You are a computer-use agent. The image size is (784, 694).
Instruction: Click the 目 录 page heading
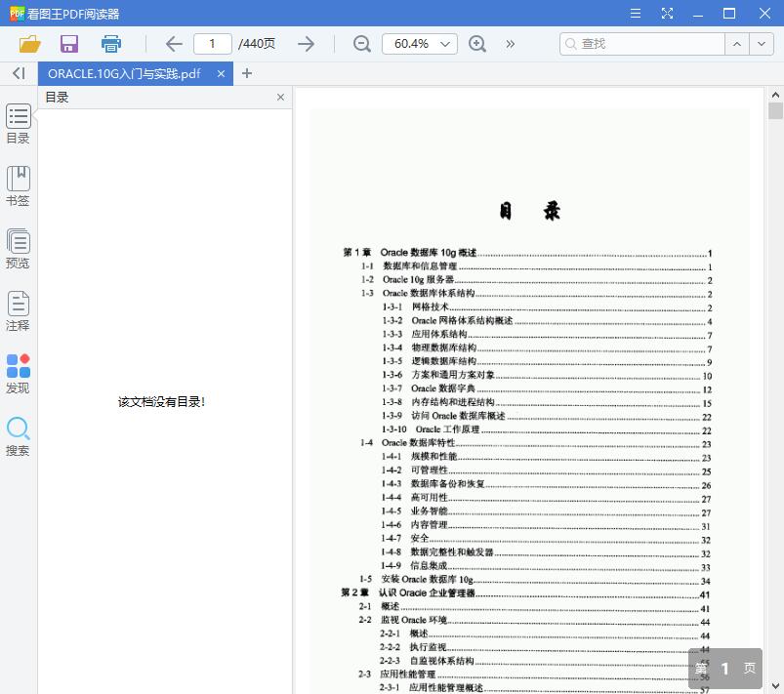pyautogui.click(x=530, y=211)
